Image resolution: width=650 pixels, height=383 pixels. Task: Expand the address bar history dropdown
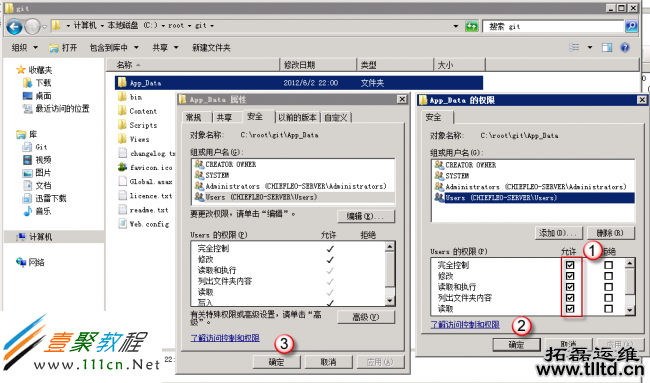456,26
